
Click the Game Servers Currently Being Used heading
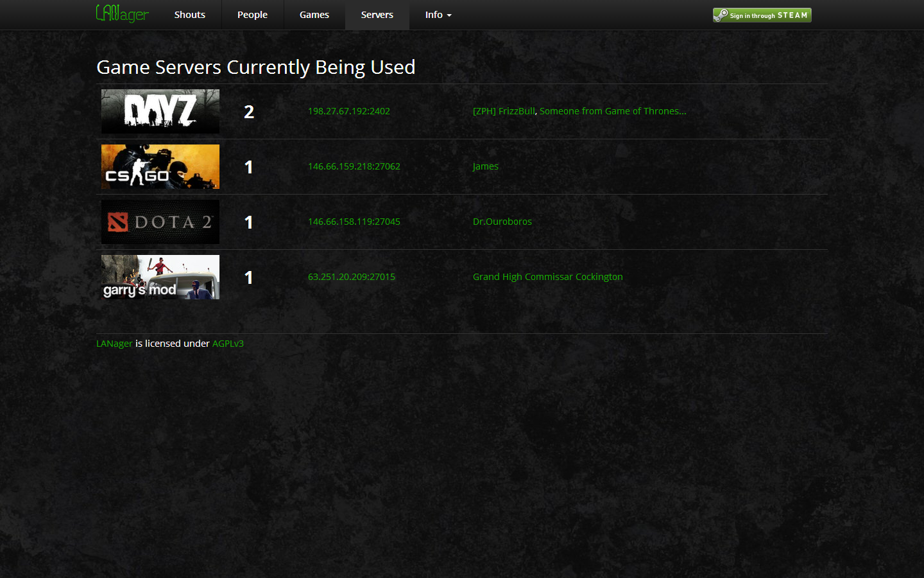tap(256, 67)
